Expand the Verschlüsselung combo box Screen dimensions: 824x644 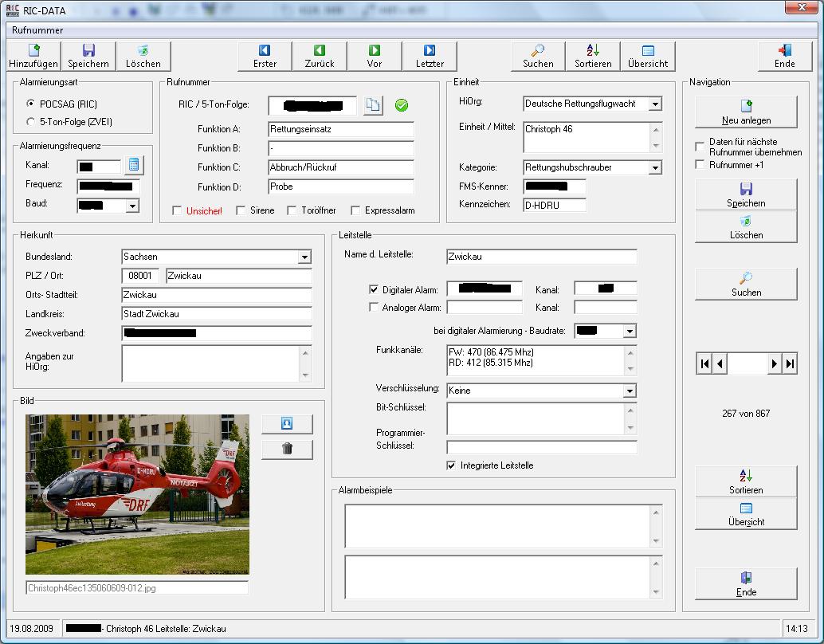[630, 391]
